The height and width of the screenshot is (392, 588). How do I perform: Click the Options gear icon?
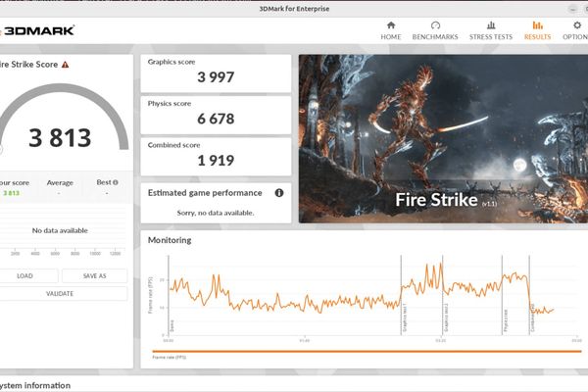pos(577,25)
